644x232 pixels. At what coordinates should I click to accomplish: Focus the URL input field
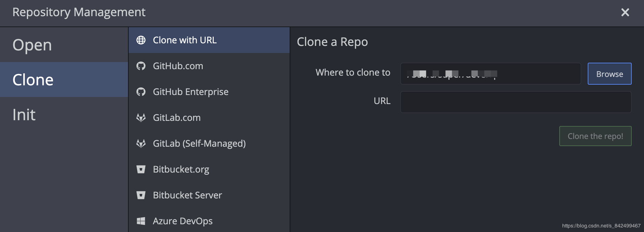point(516,102)
